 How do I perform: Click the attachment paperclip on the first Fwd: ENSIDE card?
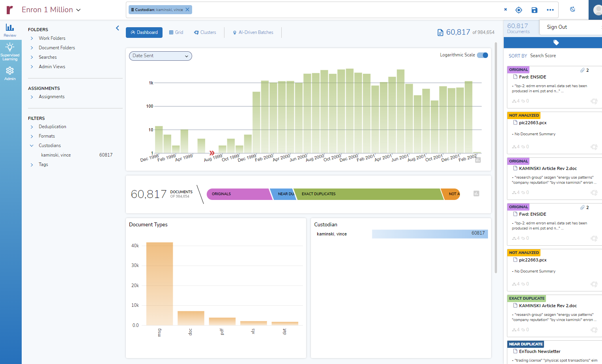coord(582,70)
